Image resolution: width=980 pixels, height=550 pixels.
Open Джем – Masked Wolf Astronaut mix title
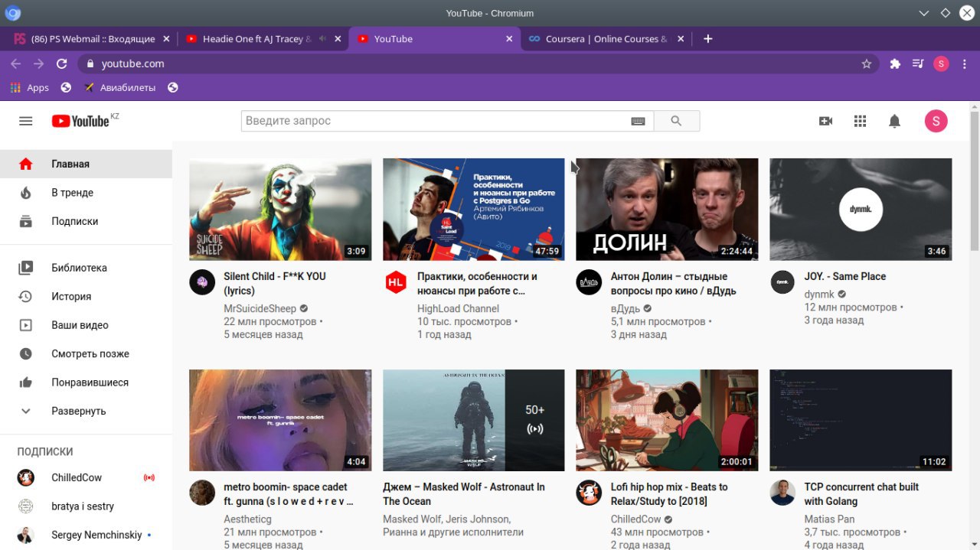click(464, 494)
